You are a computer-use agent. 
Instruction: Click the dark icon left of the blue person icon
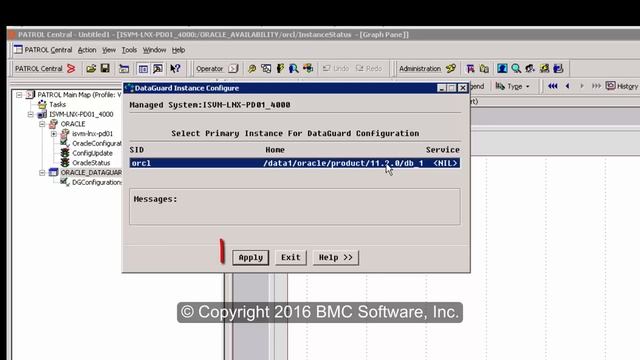click(280, 69)
